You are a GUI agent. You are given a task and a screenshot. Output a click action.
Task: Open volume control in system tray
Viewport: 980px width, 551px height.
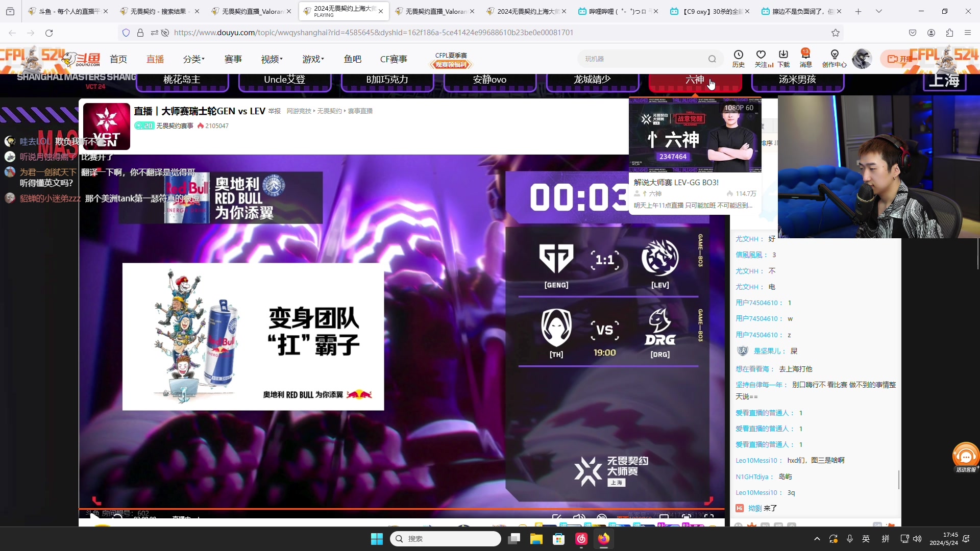[917, 539]
